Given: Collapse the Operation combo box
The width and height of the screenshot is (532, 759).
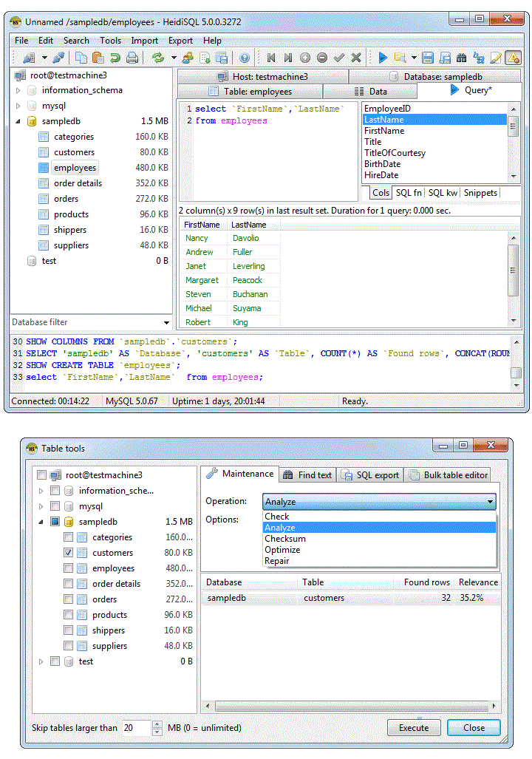Looking at the screenshot, I should pyautogui.click(x=491, y=502).
